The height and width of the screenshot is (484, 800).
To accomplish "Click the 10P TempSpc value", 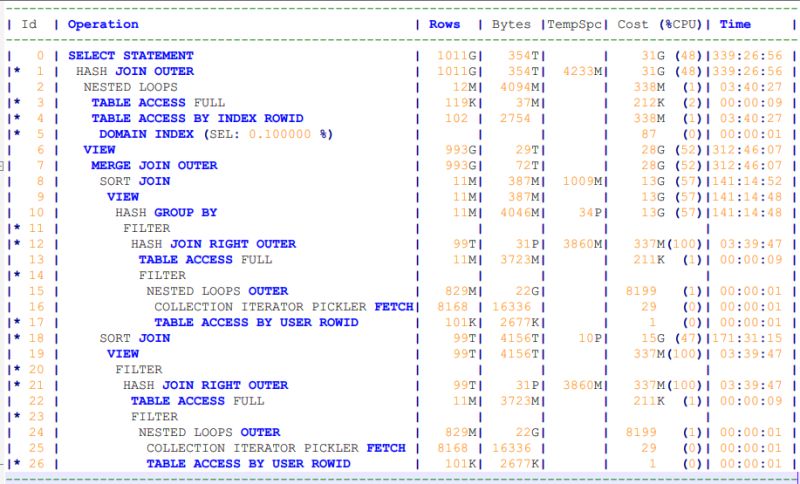I will pyautogui.click(x=590, y=338).
